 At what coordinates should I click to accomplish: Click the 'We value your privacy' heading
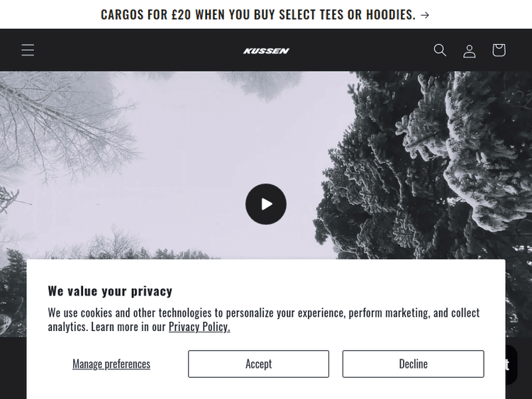[110, 291]
